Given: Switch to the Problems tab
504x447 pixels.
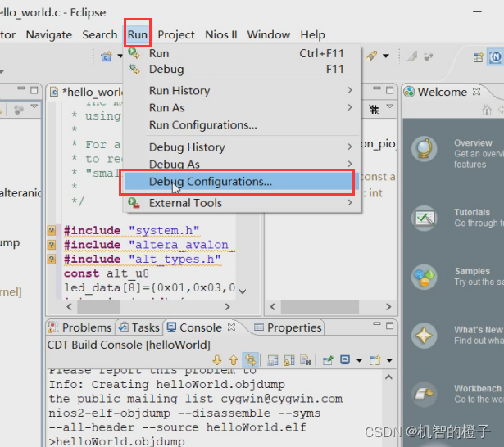Looking at the screenshot, I should coord(80,327).
